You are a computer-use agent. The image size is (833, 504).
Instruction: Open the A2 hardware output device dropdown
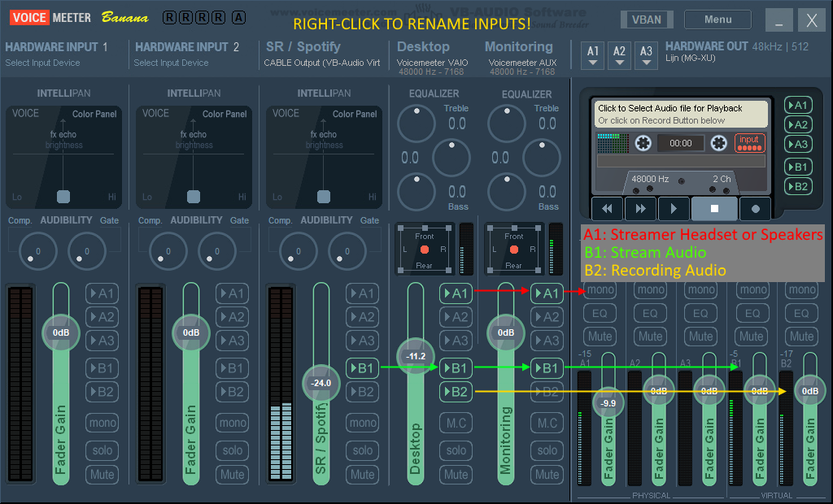click(619, 56)
